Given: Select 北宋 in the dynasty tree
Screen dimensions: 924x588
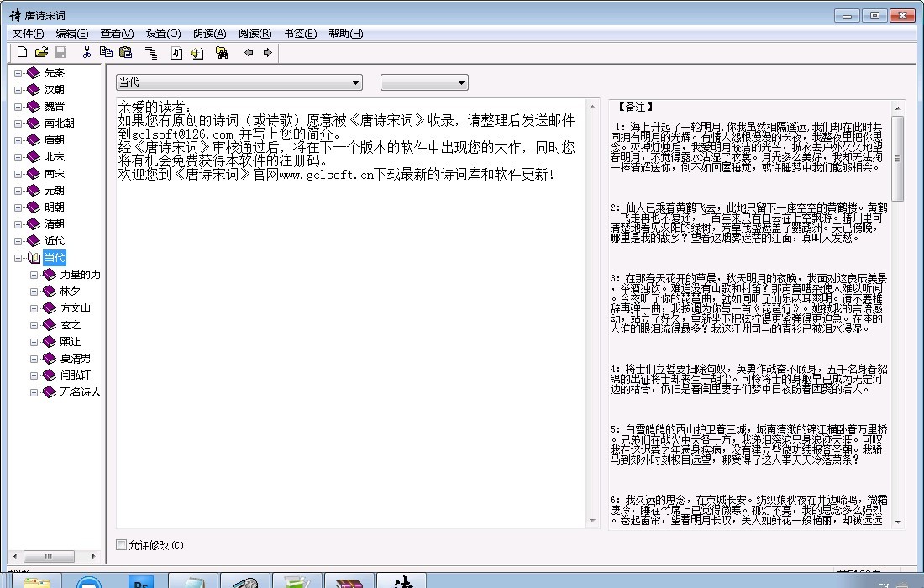Looking at the screenshot, I should point(55,157).
